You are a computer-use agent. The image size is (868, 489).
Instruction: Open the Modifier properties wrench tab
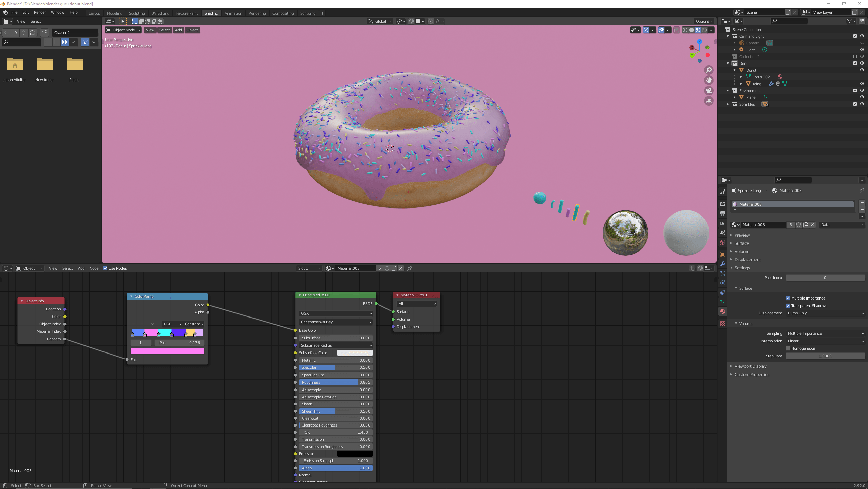point(723,264)
